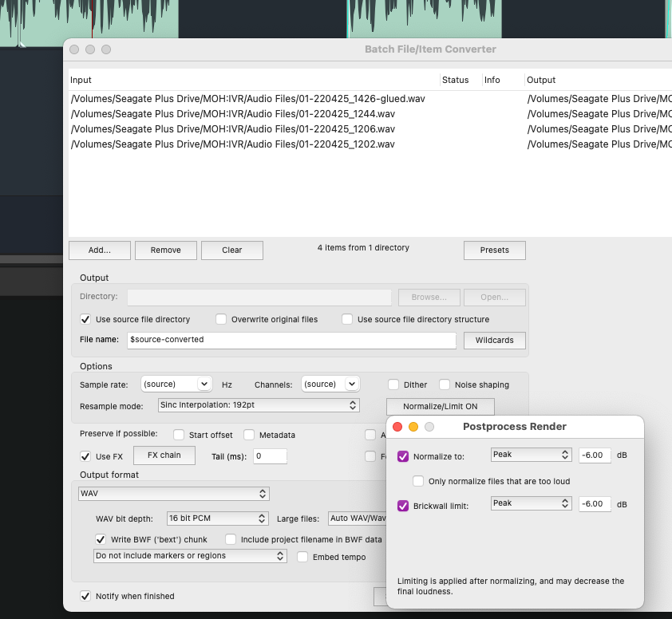
Task: Open Large files Auto WAV dropdown
Action: [358, 518]
